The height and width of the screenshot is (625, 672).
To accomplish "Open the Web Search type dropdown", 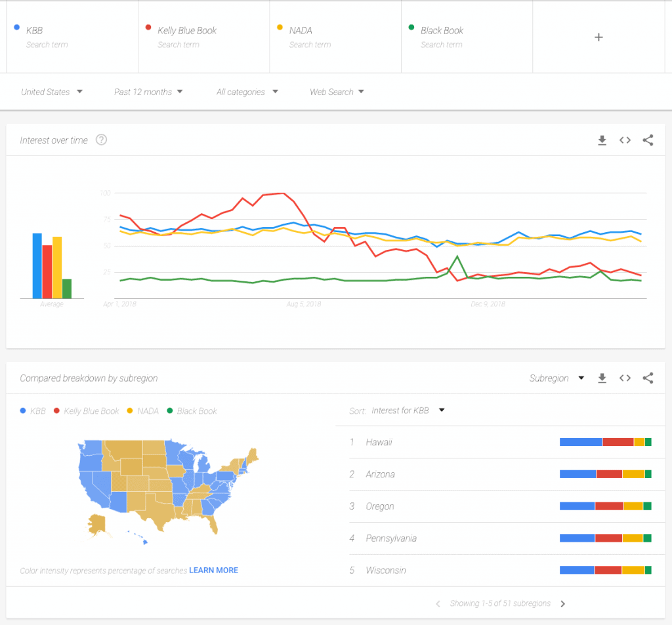I will click(x=337, y=92).
